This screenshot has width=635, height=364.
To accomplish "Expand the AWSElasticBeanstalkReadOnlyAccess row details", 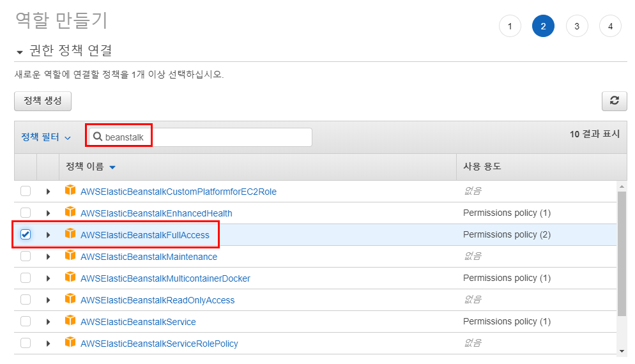I will (x=48, y=300).
